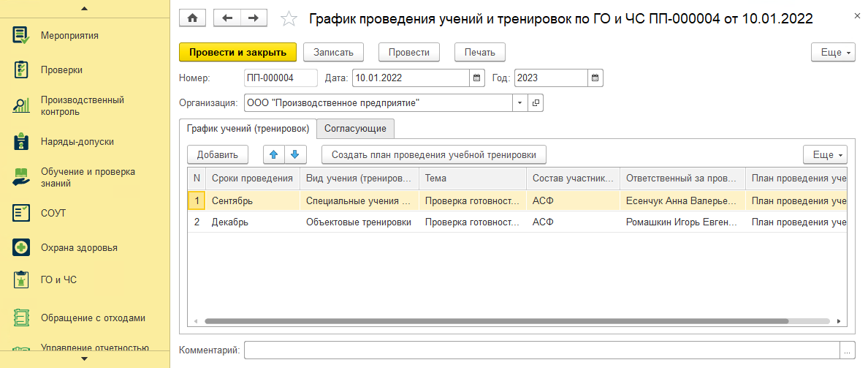Select the Декабрь row in the table

click(517, 222)
